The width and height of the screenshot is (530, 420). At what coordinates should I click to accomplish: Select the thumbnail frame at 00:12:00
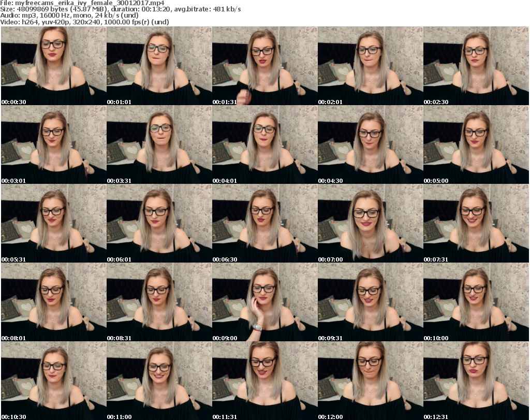pyautogui.click(x=371, y=381)
